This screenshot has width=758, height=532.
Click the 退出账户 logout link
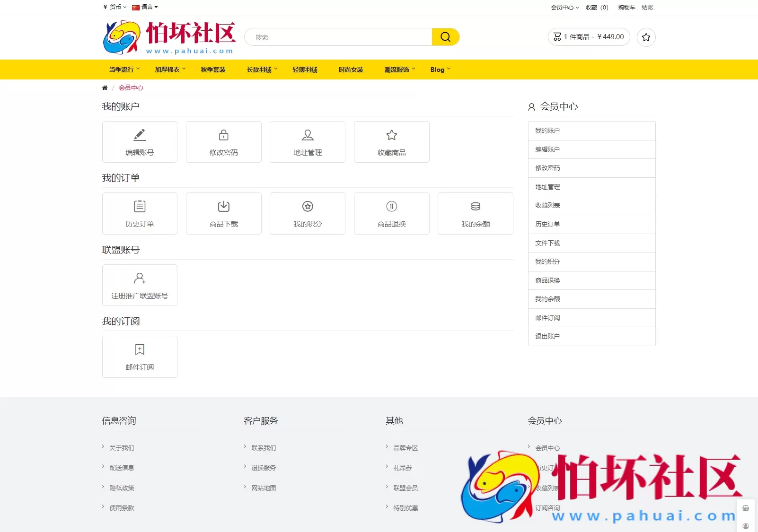[547, 336]
